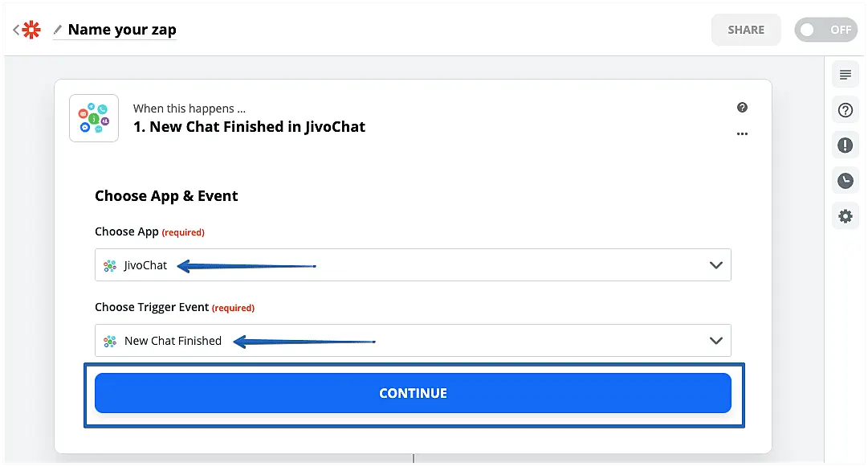
Task: Open the settings gear in sidebar
Action: (x=845, y=216)
